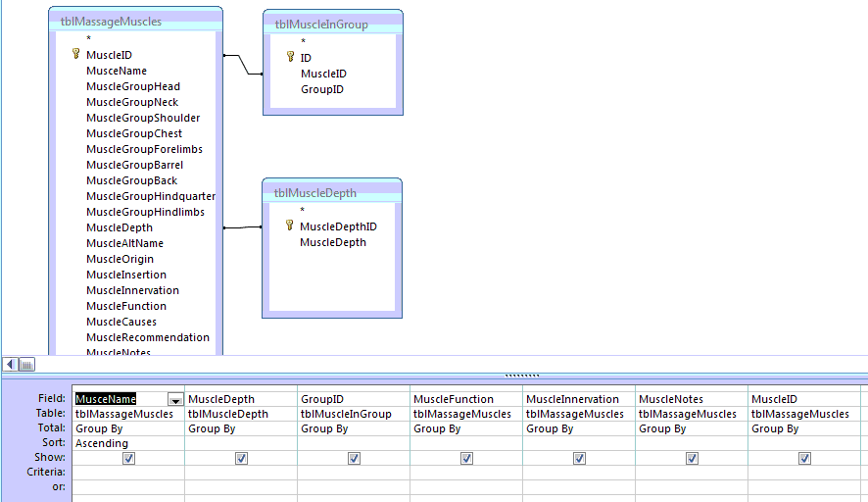Click MuscleInnervation Field cell in grid
This screenshot has height=502, width=868.
(x=579, y=399)
